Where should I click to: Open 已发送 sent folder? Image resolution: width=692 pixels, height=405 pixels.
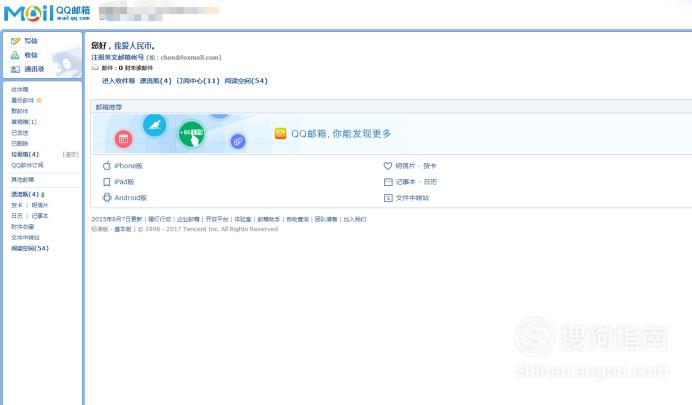click(x=19, y=133)
